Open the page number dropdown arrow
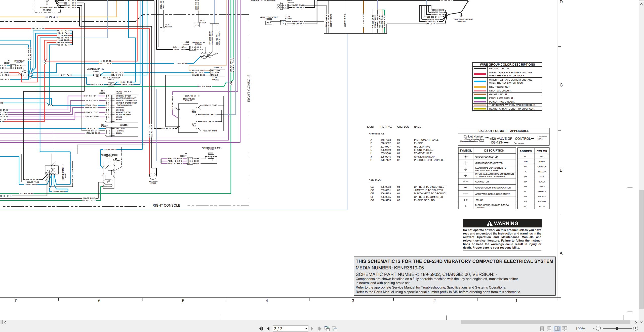644x332 pixels. pos(306,329)
